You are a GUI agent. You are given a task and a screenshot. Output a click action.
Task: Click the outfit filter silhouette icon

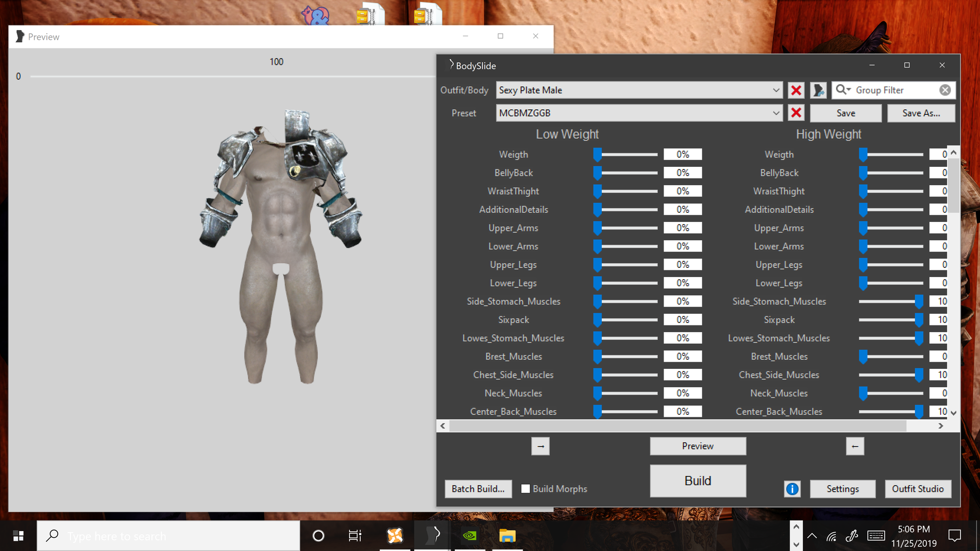[818, 90]
